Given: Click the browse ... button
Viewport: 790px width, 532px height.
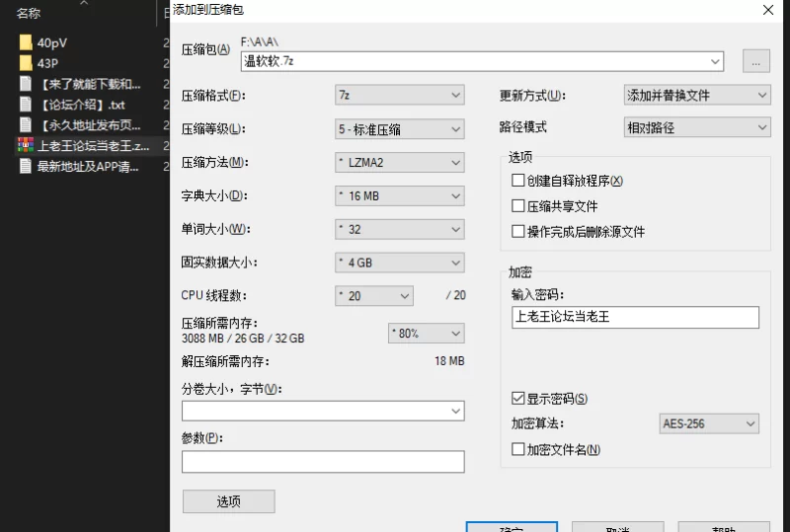Looking at the screenshot, I should 756,61.
